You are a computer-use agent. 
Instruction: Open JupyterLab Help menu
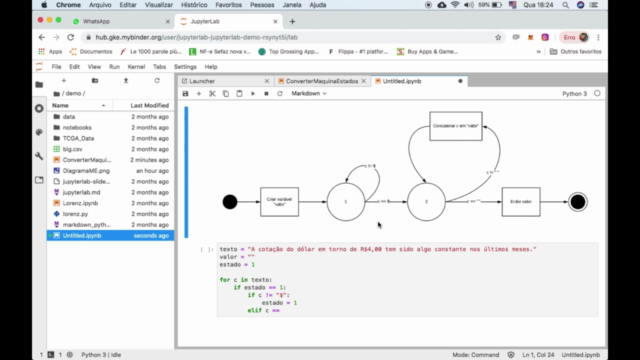coord(211,67)
